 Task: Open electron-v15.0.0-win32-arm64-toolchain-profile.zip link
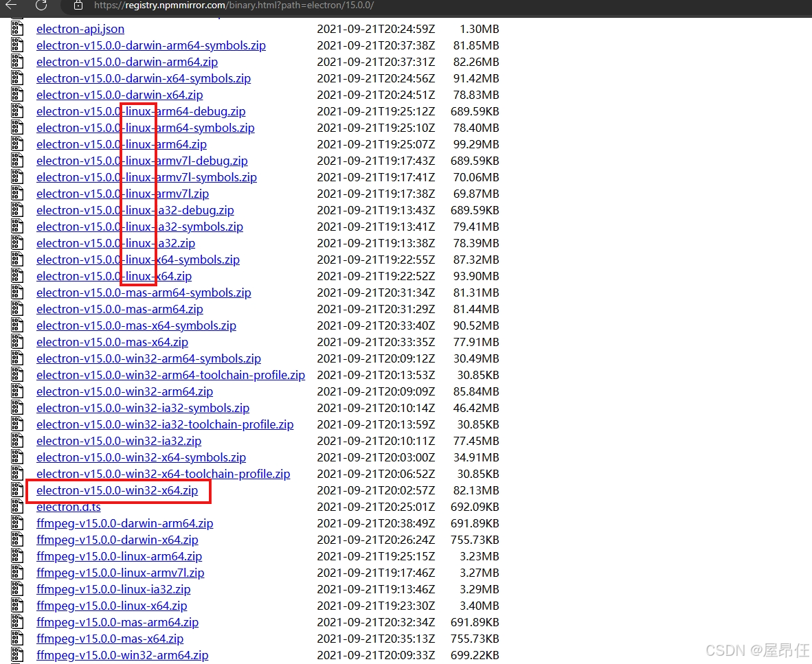pyautogui.click(x=170, y=375)
